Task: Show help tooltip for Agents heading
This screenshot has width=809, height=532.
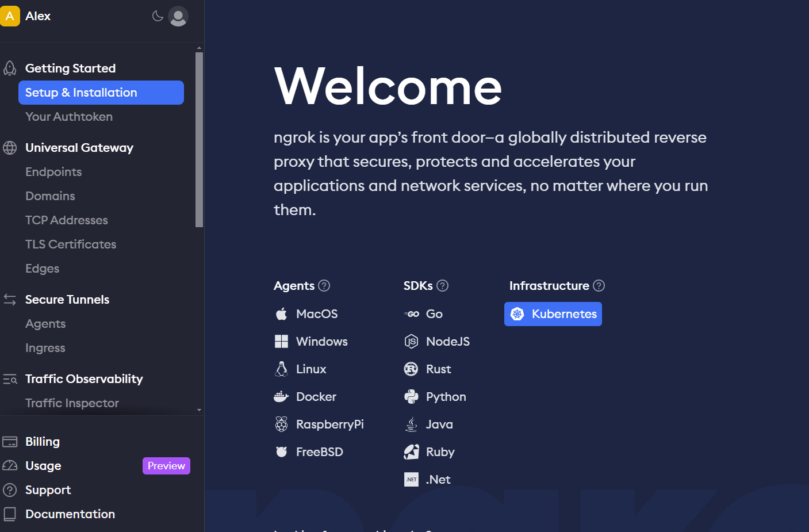Action: (324, 286)
